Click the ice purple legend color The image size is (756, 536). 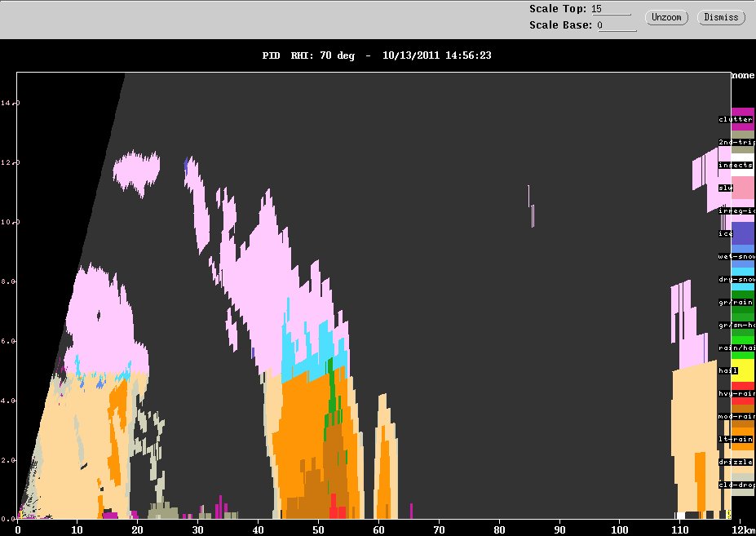coord(742,233)
